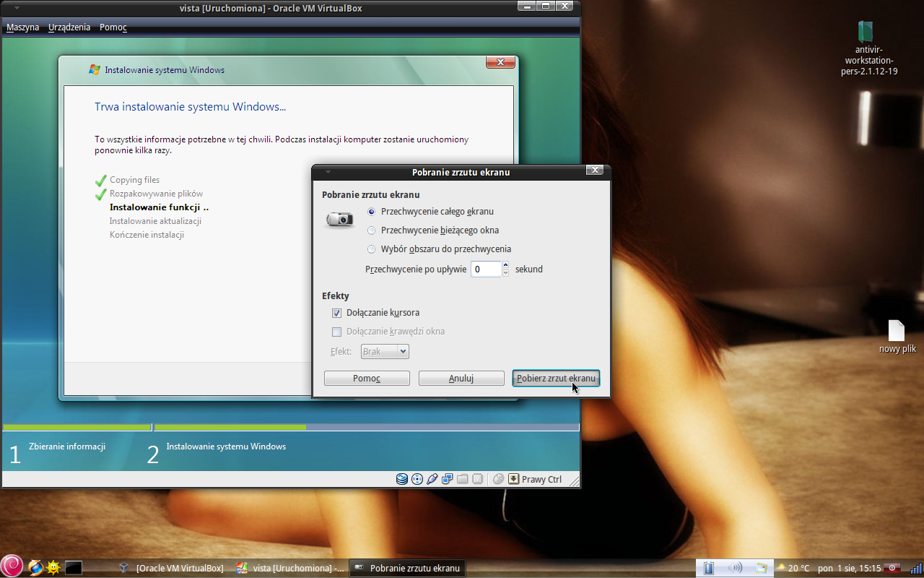Image resolution: width=924 pixels, height=578 pixels.
Task: Open the Maszyna menu
Action: (x=23, y=27)
